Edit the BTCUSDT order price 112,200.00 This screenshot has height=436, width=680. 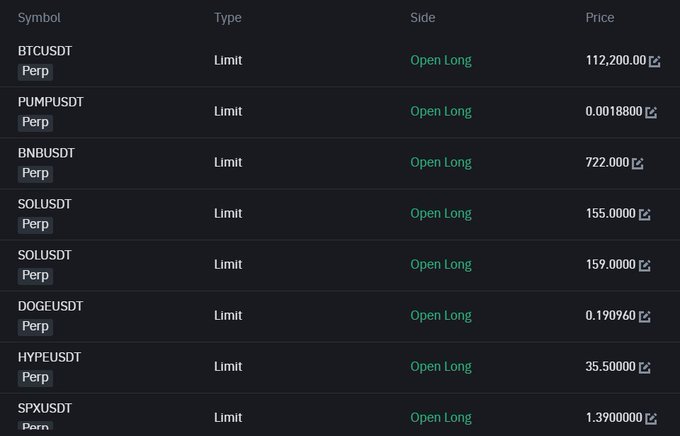[654, 61]
